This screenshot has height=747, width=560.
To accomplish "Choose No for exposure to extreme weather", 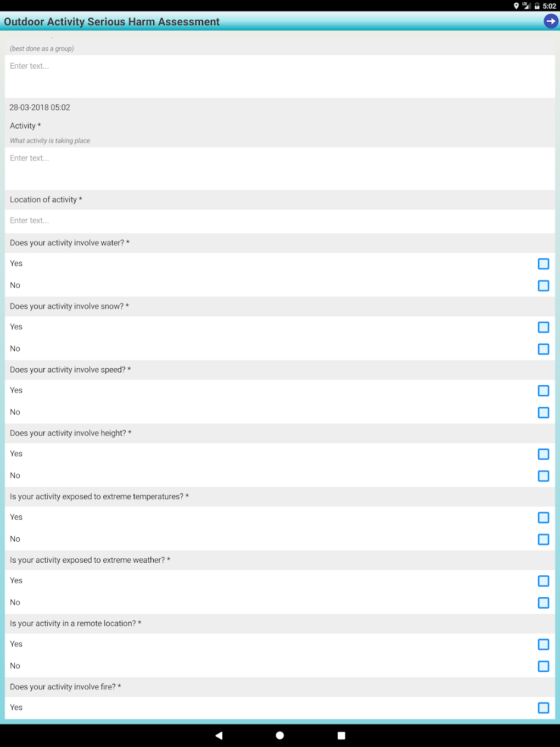I will 544,603.
